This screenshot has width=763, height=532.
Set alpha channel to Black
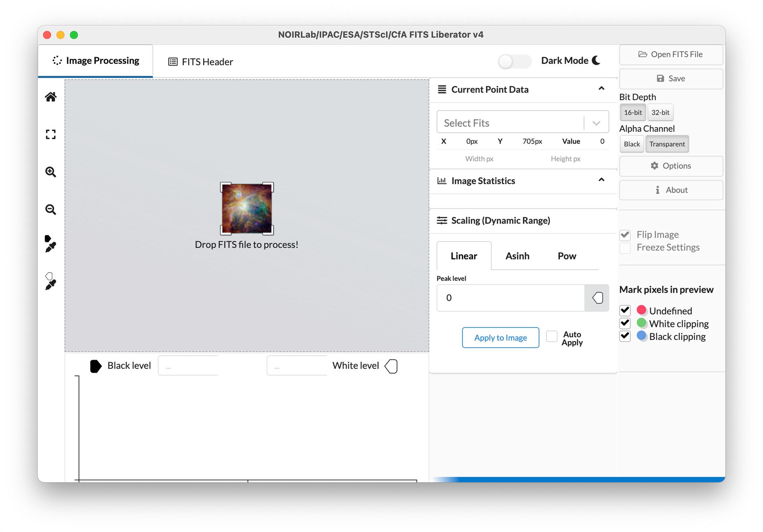pyautogui.click(x=632, y=144)
